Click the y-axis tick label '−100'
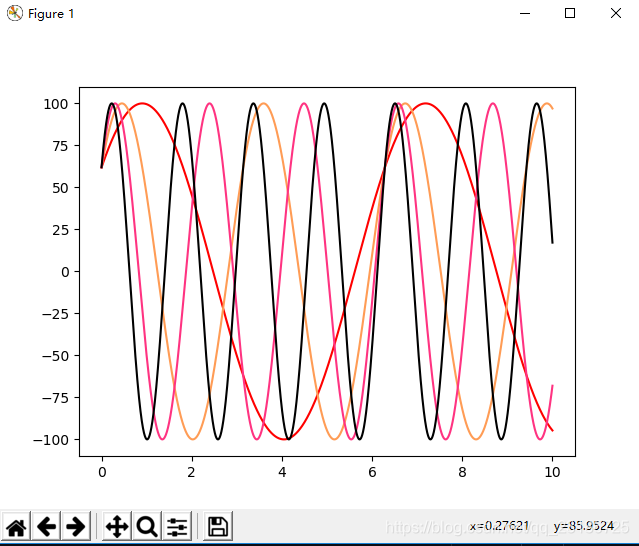 pyautogui.click(x=51, y=440)
